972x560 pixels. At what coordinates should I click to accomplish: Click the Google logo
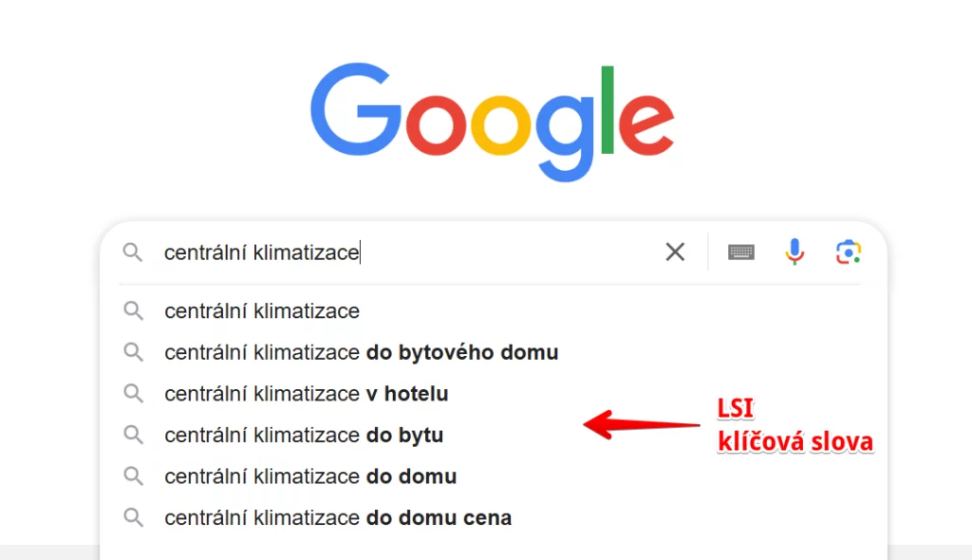[491, 121]
